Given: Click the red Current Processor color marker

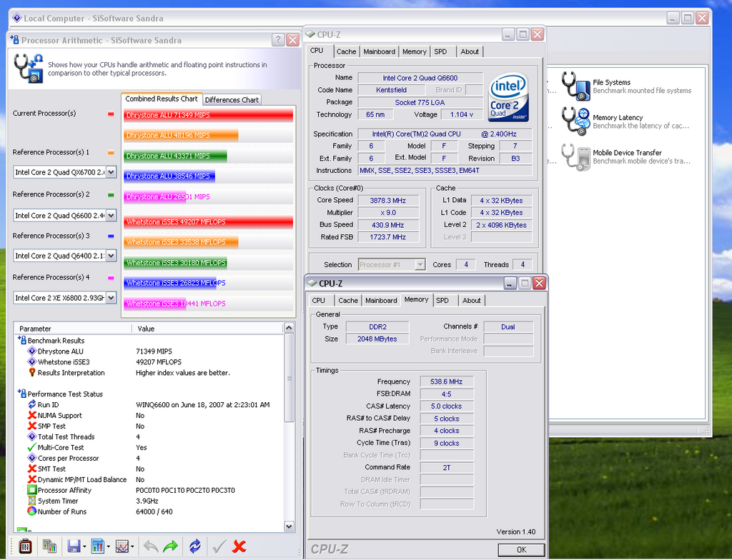Looking at the screenshot, I should (x=111, y=114).
